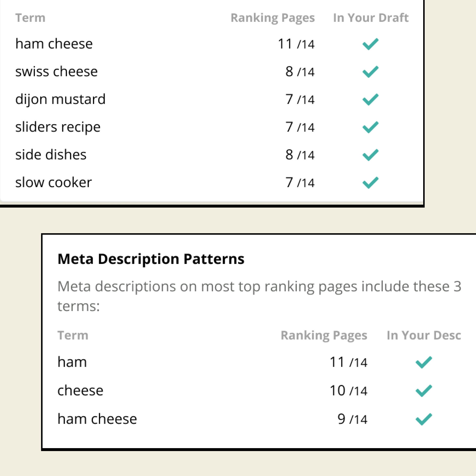Click the checkmark beside sliders recipe

tap(370, 127)
